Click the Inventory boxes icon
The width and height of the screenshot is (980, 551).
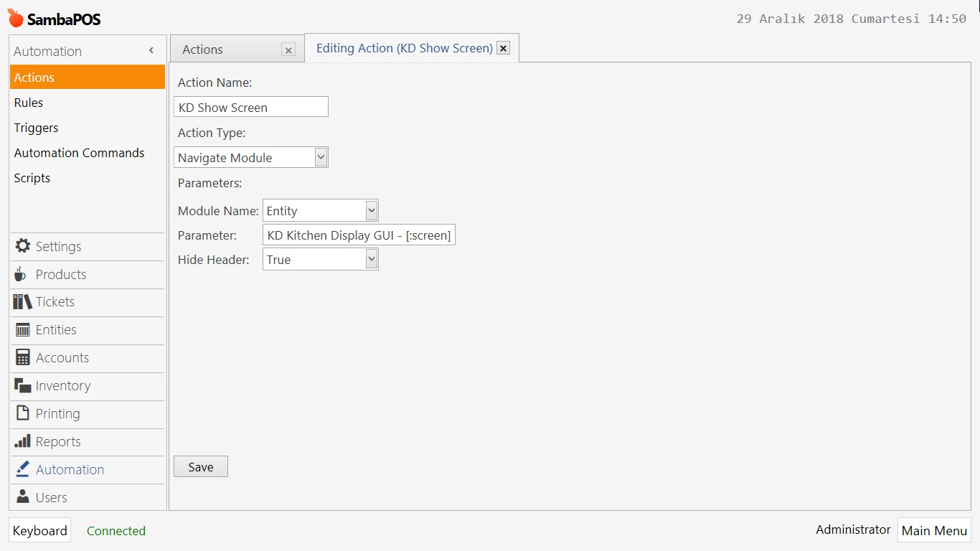point(22,386)
